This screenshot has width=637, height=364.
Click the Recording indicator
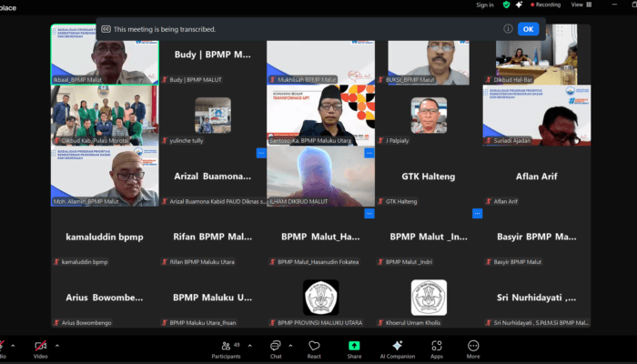[x=543, y=5]
